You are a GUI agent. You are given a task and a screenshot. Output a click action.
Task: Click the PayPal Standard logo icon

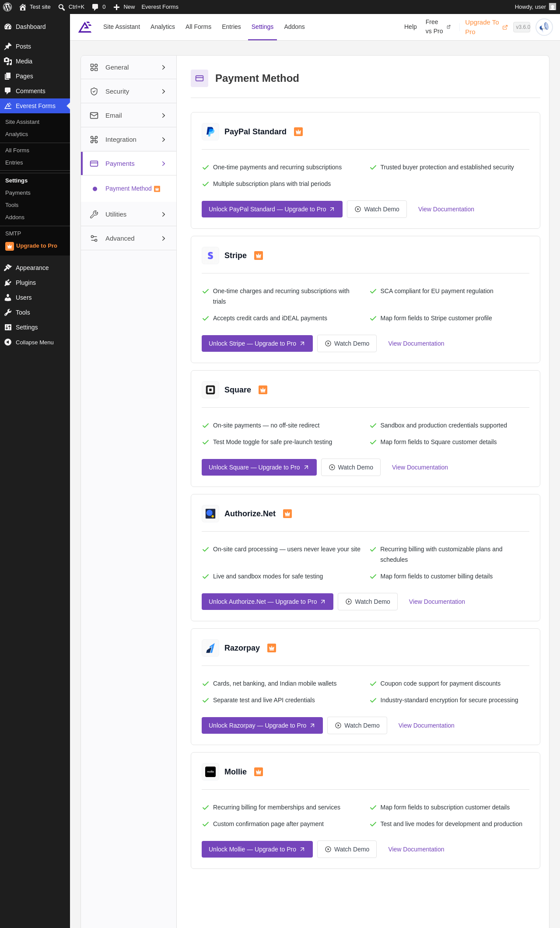[210, 132]
